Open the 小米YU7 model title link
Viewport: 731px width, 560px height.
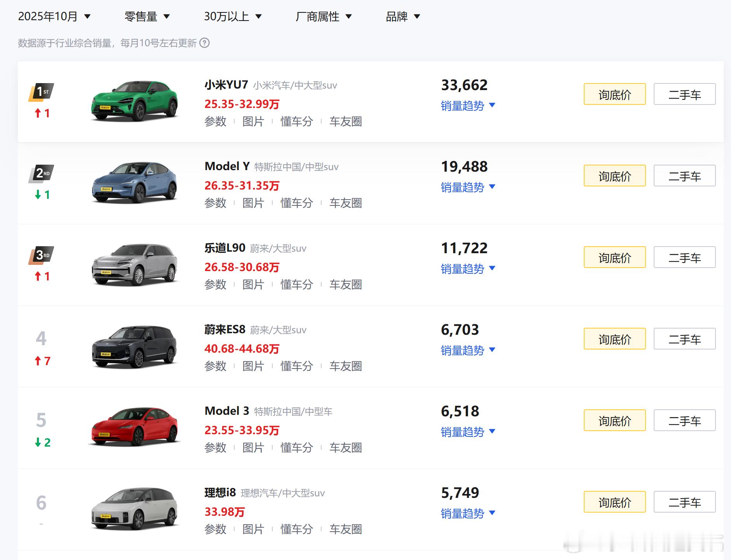226,85
